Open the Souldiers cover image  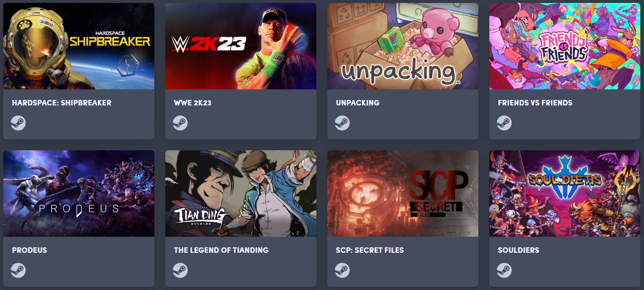(565, 193)
